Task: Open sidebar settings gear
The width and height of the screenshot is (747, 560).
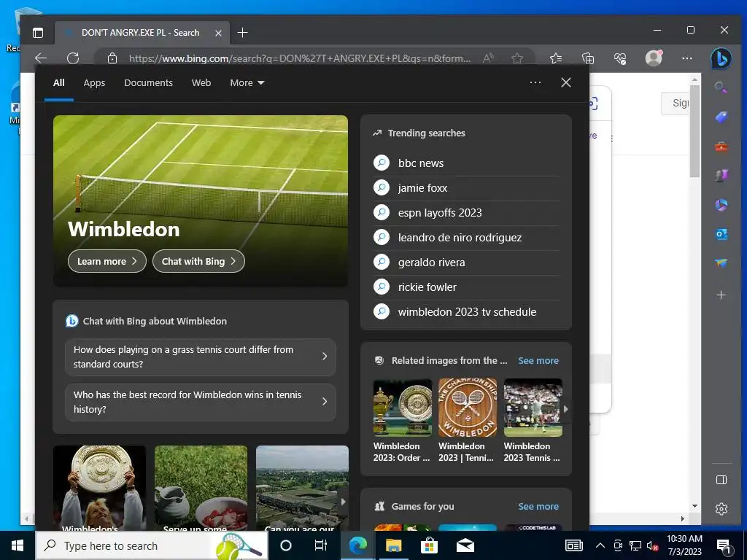Action: coord(721,508)
